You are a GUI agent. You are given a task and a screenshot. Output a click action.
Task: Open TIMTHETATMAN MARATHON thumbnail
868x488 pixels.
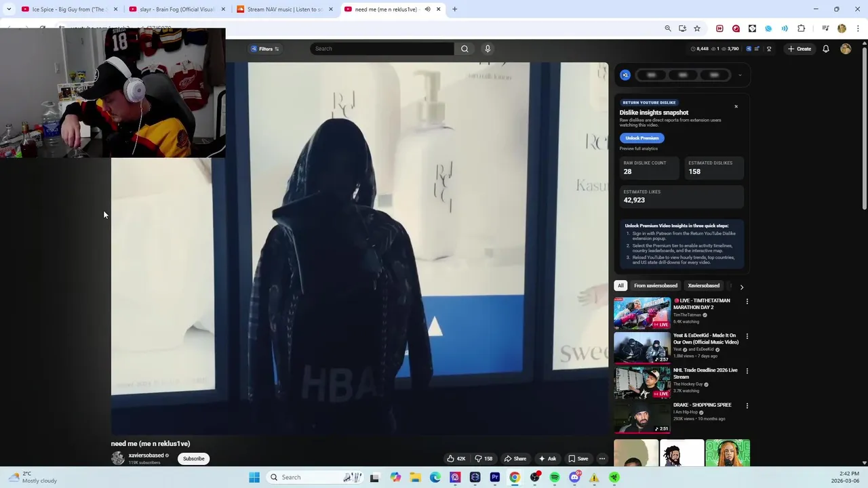pyautogui.click(x=642, y=313)
